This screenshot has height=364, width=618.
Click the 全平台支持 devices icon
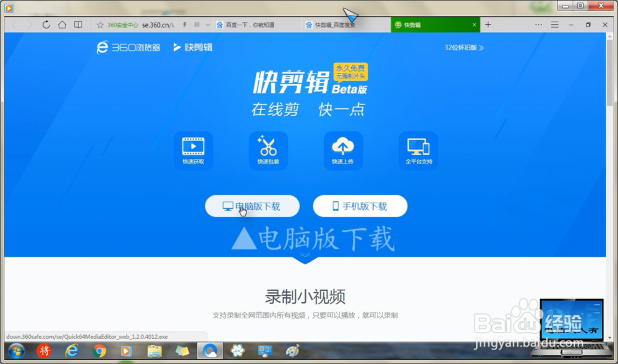[418, 151]
